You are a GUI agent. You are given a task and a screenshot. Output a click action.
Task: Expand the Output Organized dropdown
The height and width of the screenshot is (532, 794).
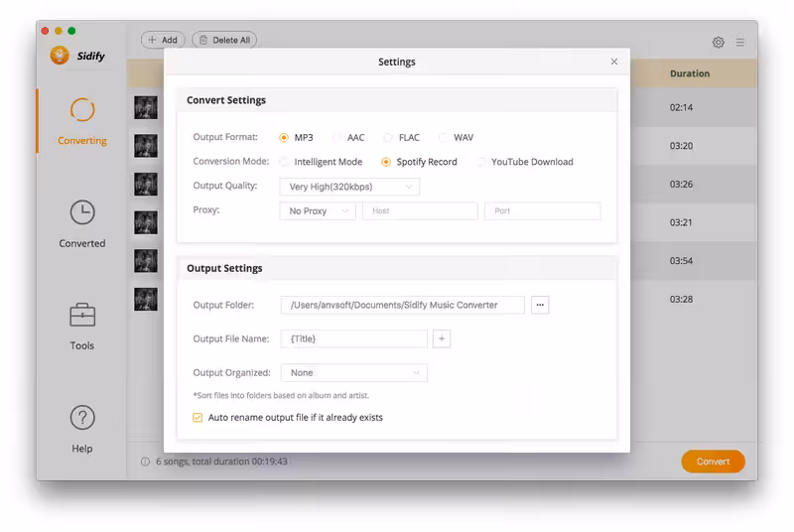(354, 373)
